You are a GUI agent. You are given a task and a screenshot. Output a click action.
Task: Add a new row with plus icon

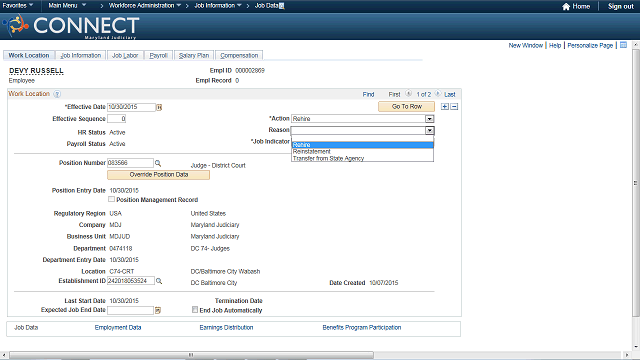point(445,107)
